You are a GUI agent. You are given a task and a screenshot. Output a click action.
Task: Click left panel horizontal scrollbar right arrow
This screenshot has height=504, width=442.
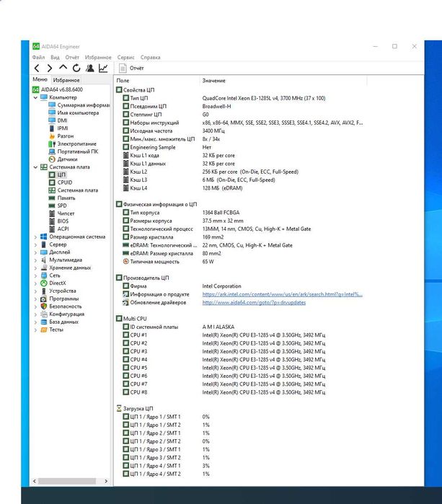point(106,481)
